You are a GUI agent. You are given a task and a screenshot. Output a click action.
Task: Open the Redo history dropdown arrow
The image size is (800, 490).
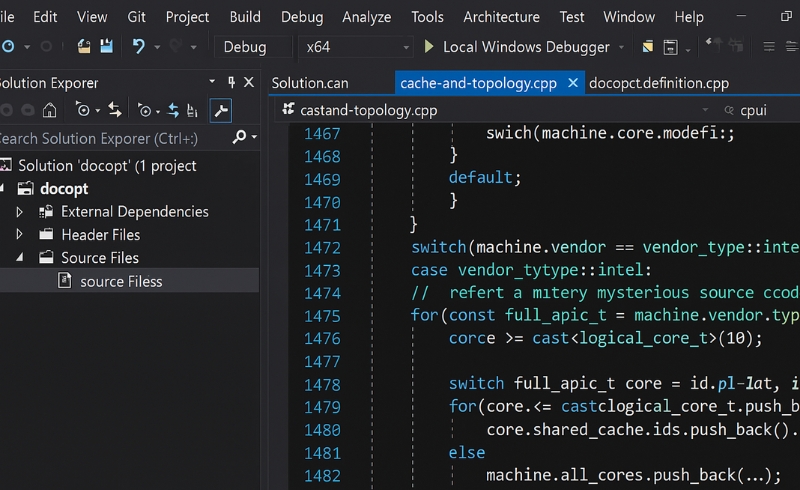tap(193, 47)
